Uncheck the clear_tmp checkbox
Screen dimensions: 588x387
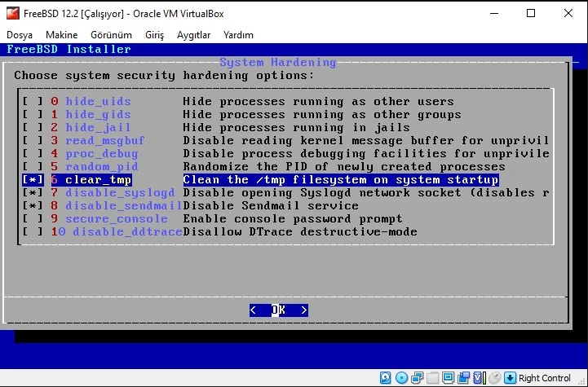[33, 179]
